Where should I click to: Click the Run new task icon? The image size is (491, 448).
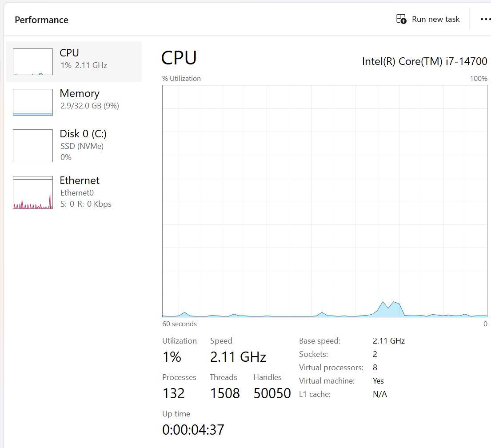401,19
